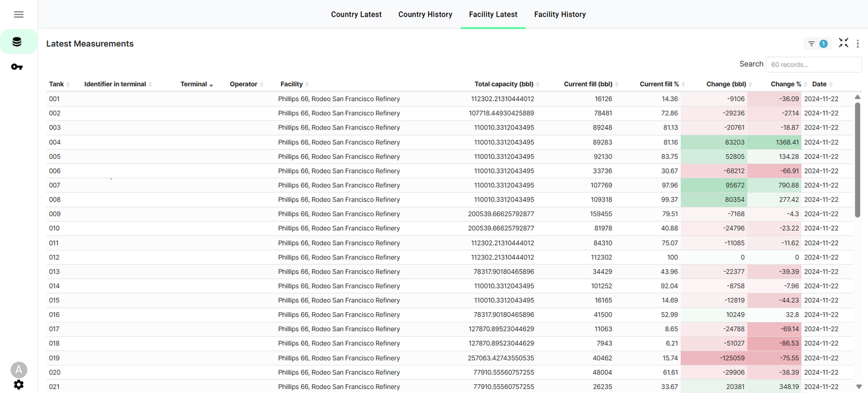The width and height of the screenshot is (868, 393).
Task: Click current fill value 159455
Action: [601, 214]
